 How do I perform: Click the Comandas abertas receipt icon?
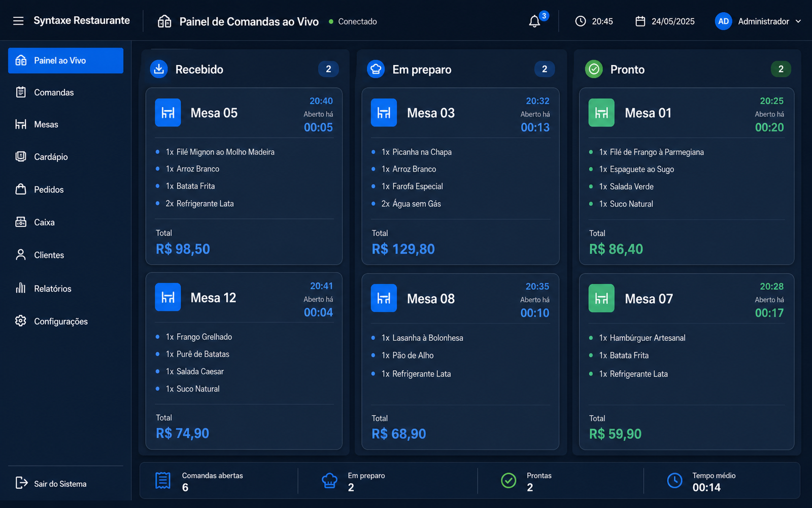point(163,480)
